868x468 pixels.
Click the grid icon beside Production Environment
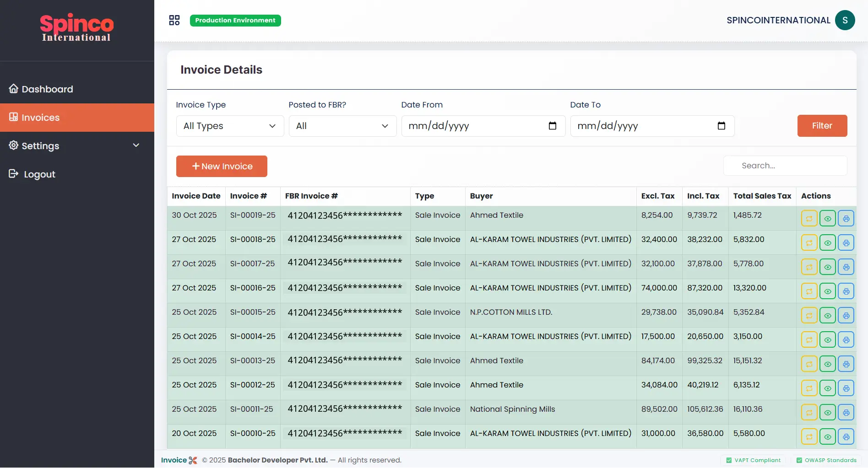tap(174, 20)
